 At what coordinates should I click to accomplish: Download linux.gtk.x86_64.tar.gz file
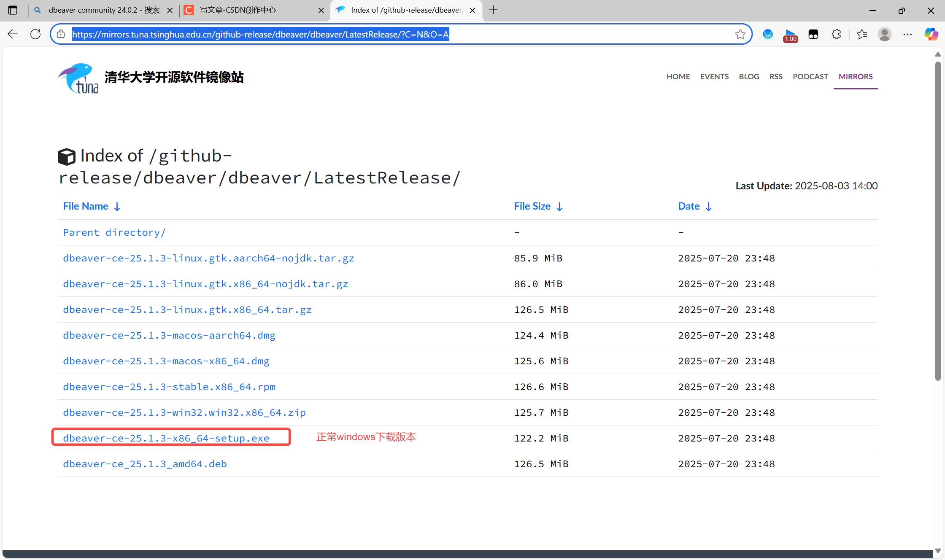(187, 310)
